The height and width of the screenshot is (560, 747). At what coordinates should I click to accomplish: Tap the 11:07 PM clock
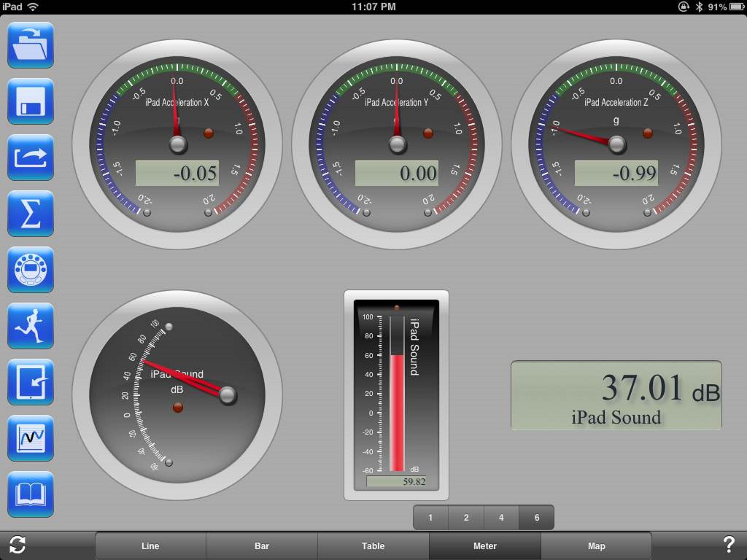[x=373, y=6]
